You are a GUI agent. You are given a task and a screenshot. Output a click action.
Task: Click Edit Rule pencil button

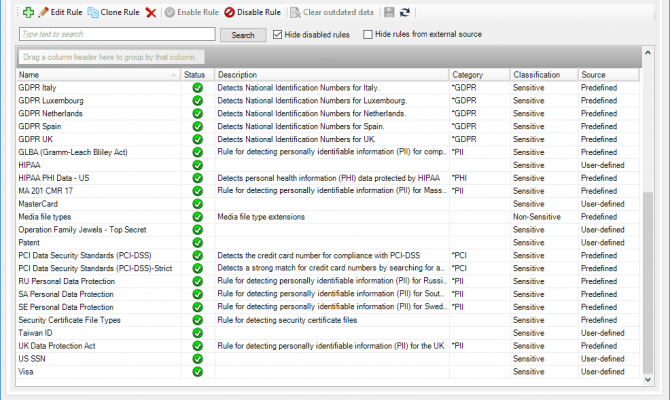pyautogui.click(x=60, y=12)
